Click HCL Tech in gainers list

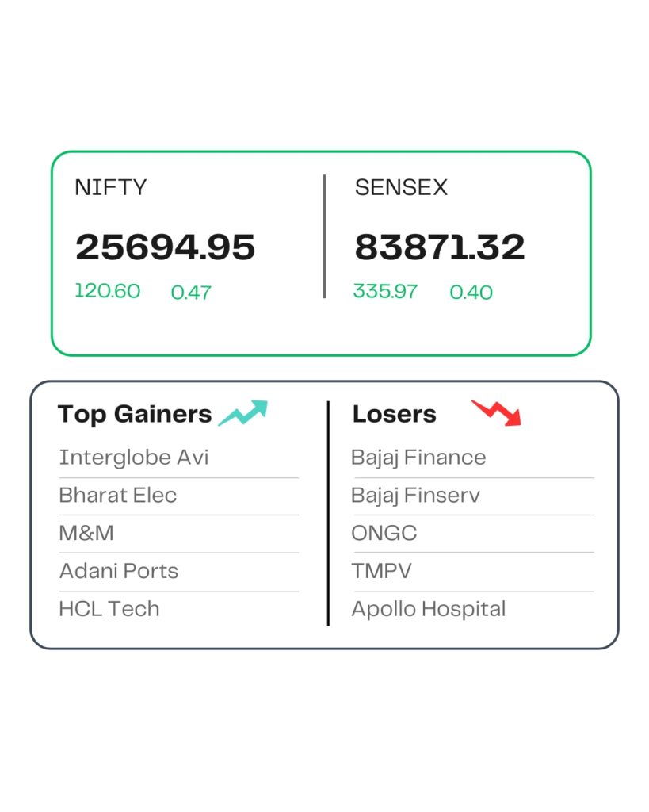[109, 609]
